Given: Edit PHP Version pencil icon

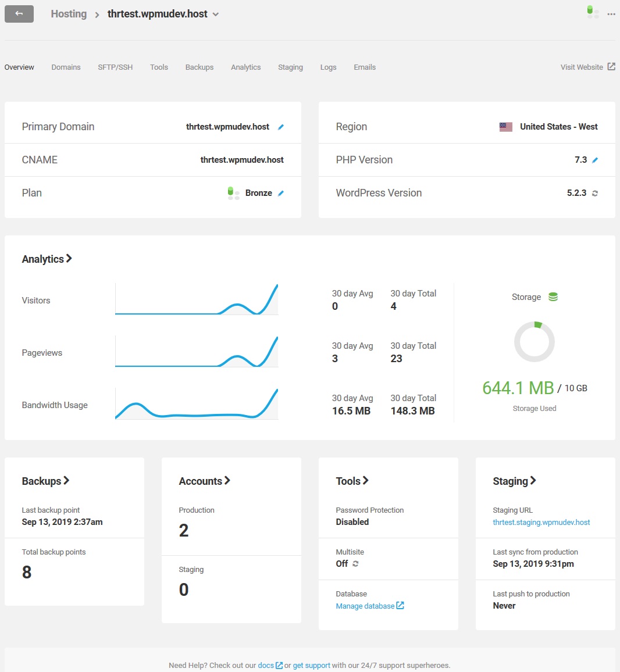Looking at the screenshot, I should coord(595,160).
